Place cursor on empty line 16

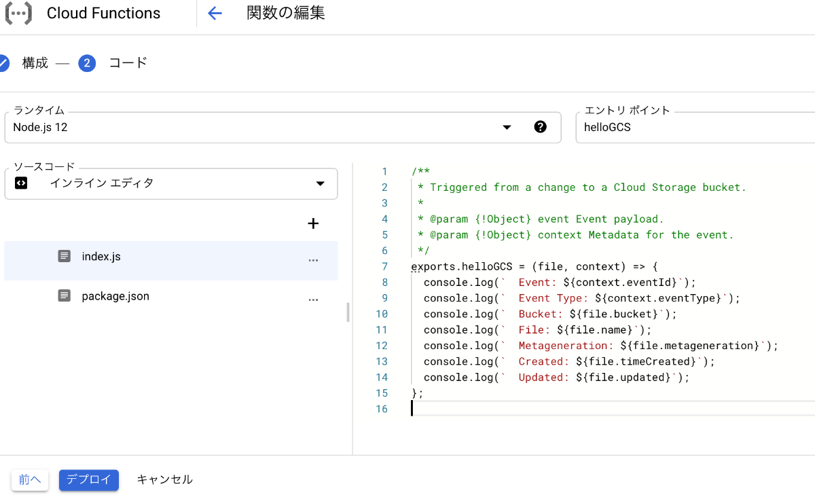pos(611,408)
